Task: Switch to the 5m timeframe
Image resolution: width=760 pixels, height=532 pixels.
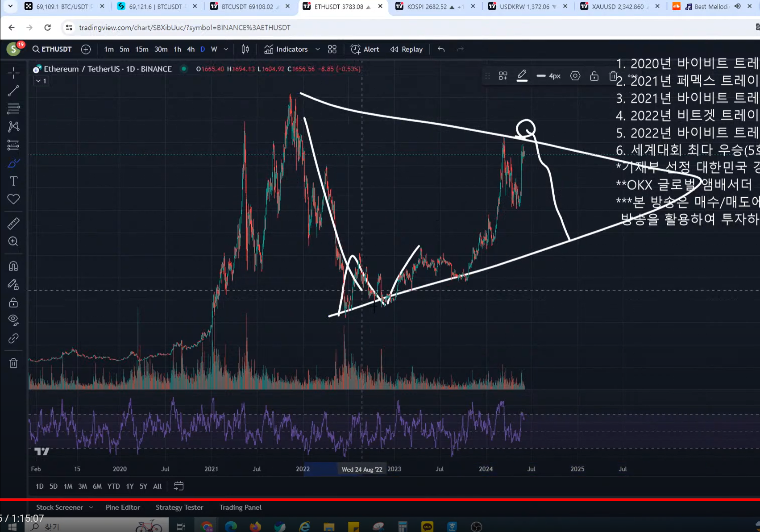Action: [x=124, y=49]
